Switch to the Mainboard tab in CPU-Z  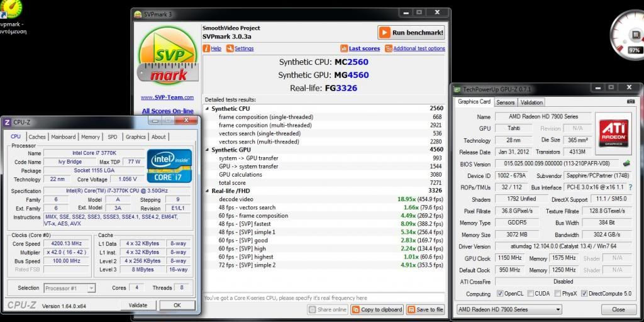click(x=64, y=136)
